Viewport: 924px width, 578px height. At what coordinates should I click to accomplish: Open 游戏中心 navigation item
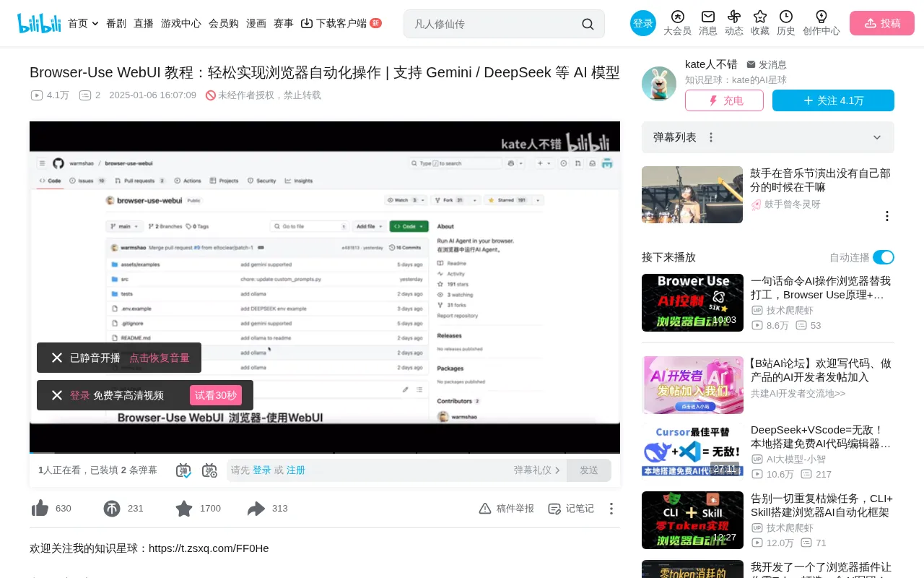point(181,23)
